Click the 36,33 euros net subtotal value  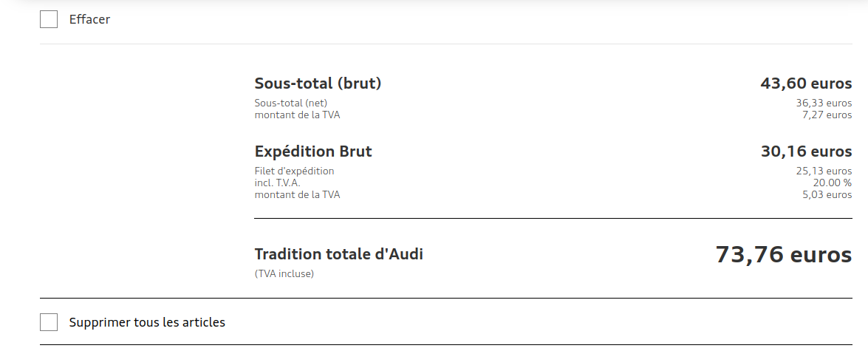[x=824, y=103]
